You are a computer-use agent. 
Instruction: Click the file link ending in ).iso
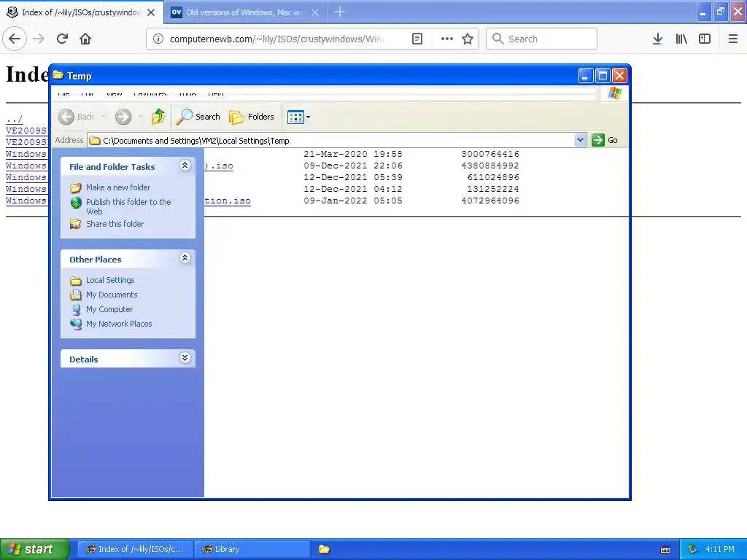(x=219, y=166)
